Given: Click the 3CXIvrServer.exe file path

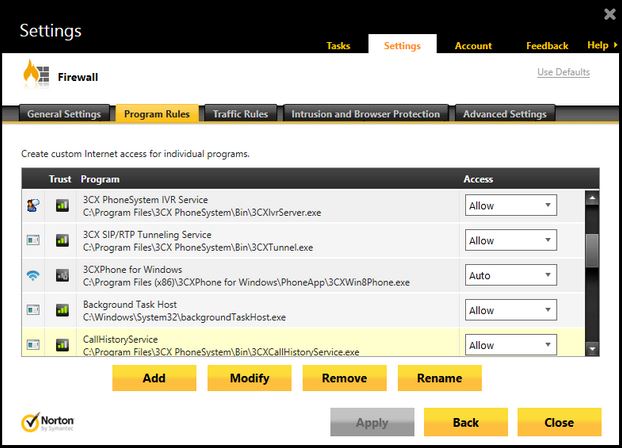Looking at the screenshot, I should [x=202, y=213].
